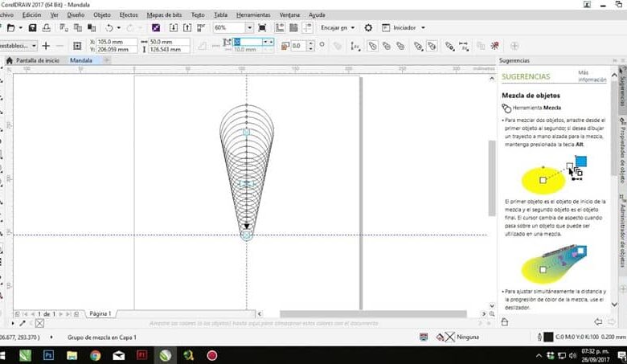Click the no-color X swatch in palette
The height and width of the screenshot is (364, 627).
click(x=39, y=323)
